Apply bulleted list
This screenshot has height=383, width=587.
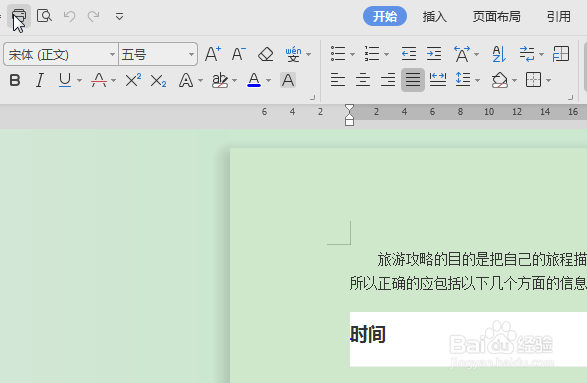(x=338, y=54)
